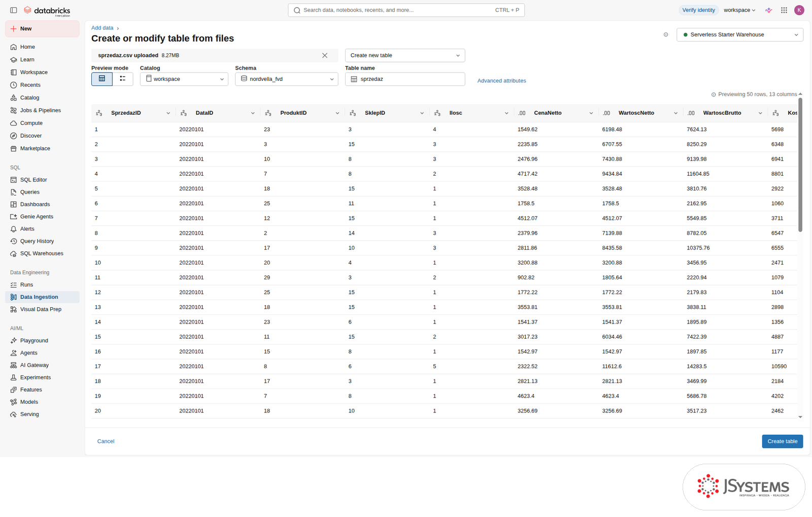Viewport: 812px width, 517px height.
Task: Toggle the sidebar collapse icon
Action: (x=14, y=10)
